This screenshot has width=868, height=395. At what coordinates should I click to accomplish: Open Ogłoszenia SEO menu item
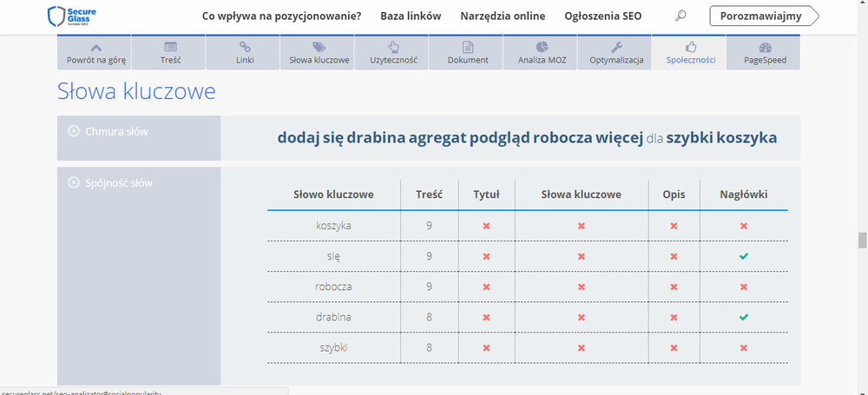pyautogui.click(x=603, y=16)
